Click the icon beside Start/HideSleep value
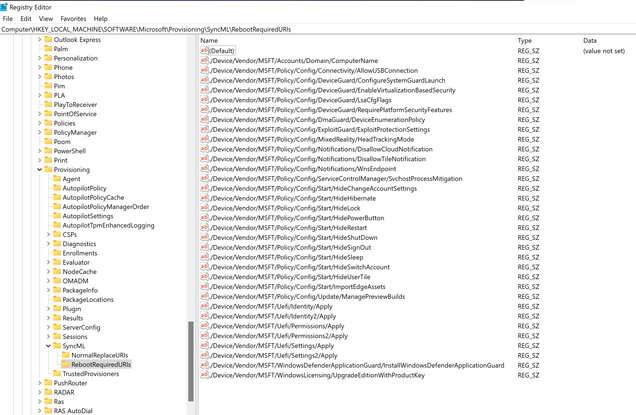 click(204, 257)
